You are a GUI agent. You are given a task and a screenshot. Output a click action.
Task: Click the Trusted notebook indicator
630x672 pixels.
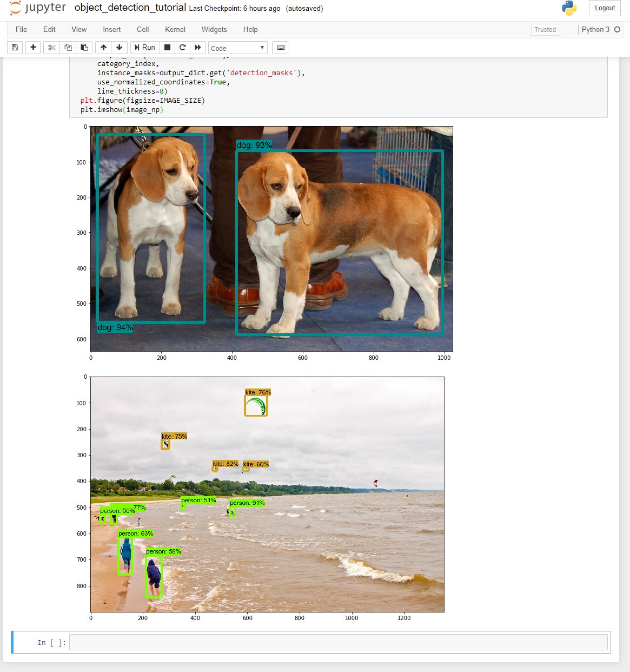[x=545, y=30]
